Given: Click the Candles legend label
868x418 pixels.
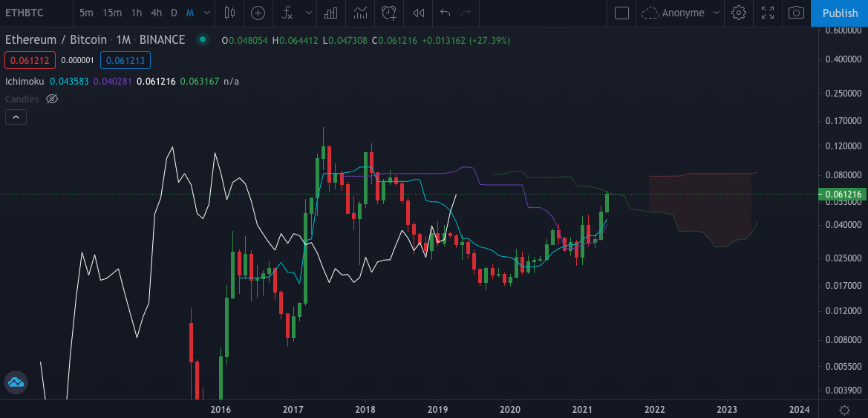Looking at the screenshot, I should [x=22, y=99].
